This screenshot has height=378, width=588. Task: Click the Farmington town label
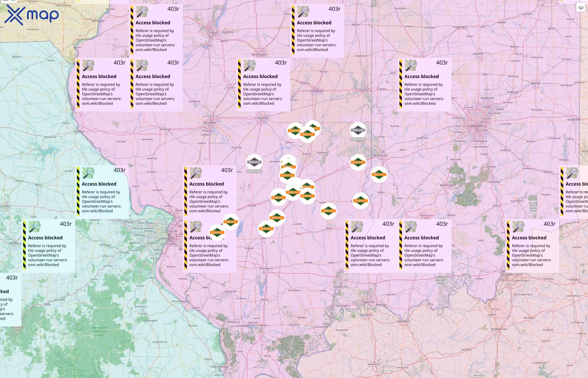(150, 321)
